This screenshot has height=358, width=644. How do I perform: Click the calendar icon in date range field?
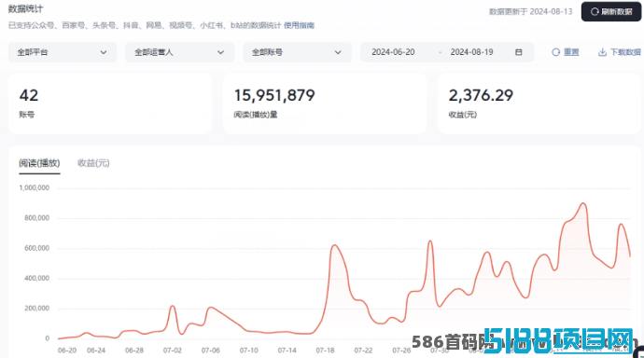pos(519,52)
